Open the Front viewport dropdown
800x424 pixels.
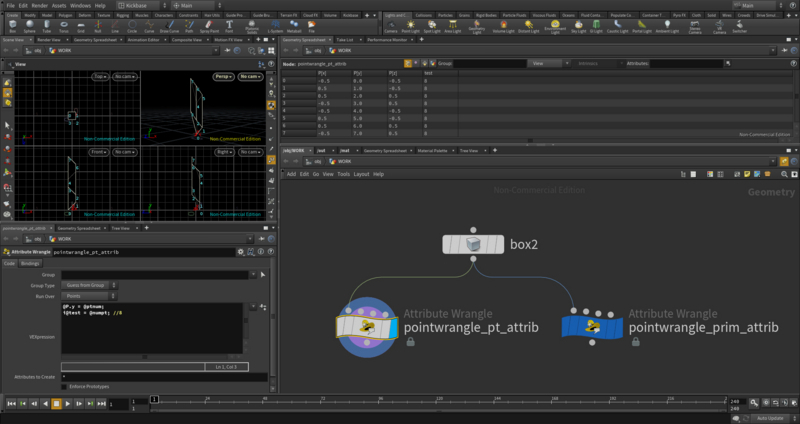point(98,152)
